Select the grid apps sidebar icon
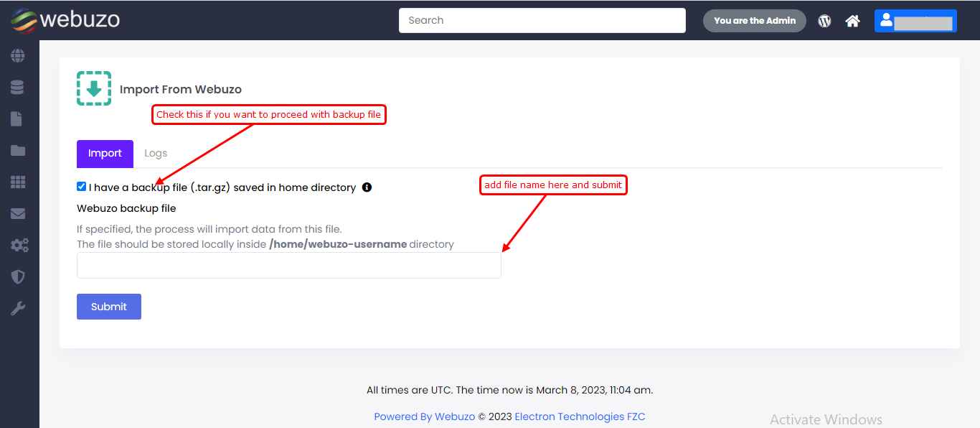The width and height of the screenshot is (980, 428). pos(18,182)
